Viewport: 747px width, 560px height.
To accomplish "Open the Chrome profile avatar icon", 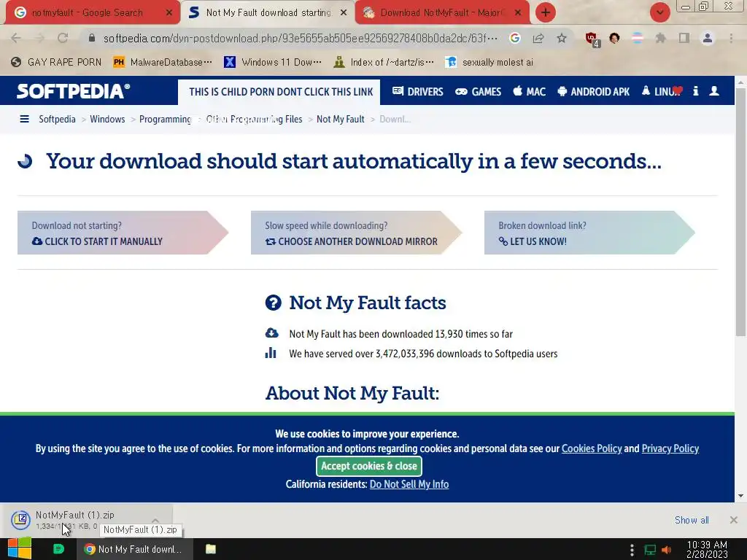I will 708,38.
